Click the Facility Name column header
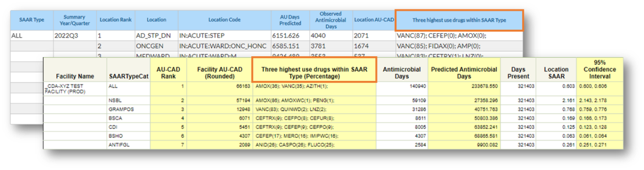 point(75,76)
